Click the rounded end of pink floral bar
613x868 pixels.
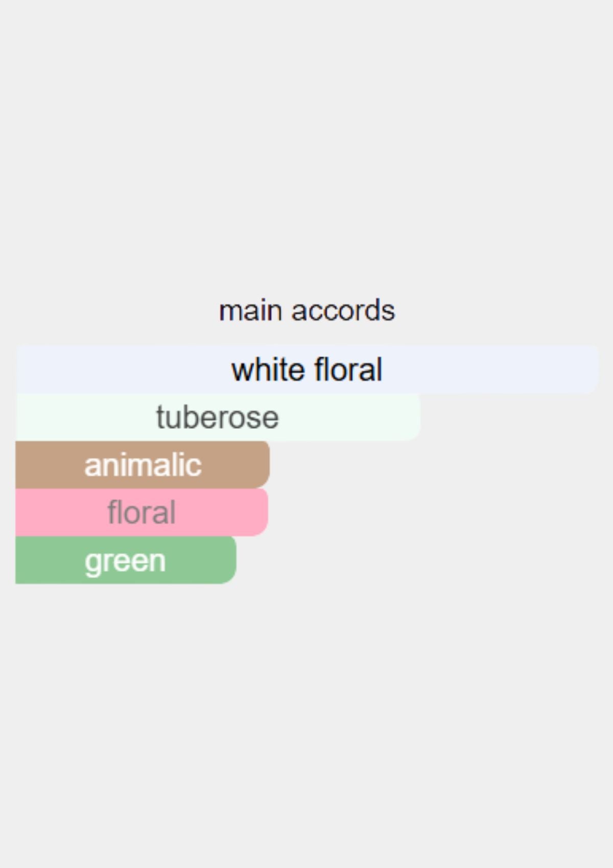261,512
